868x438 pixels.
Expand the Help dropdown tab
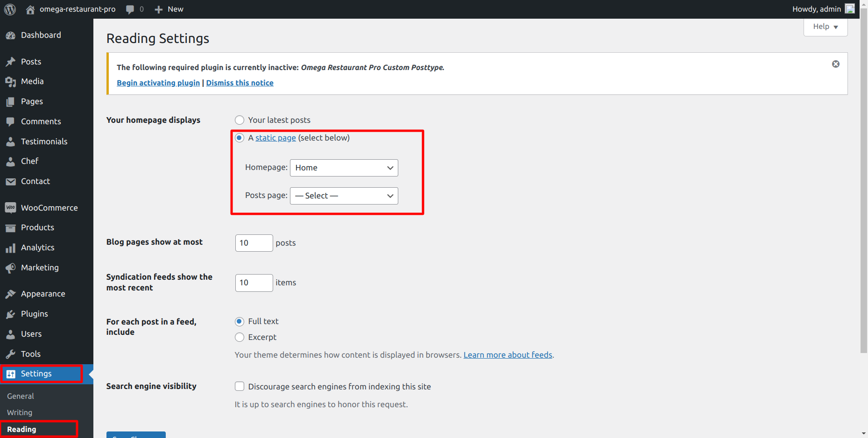826,27
